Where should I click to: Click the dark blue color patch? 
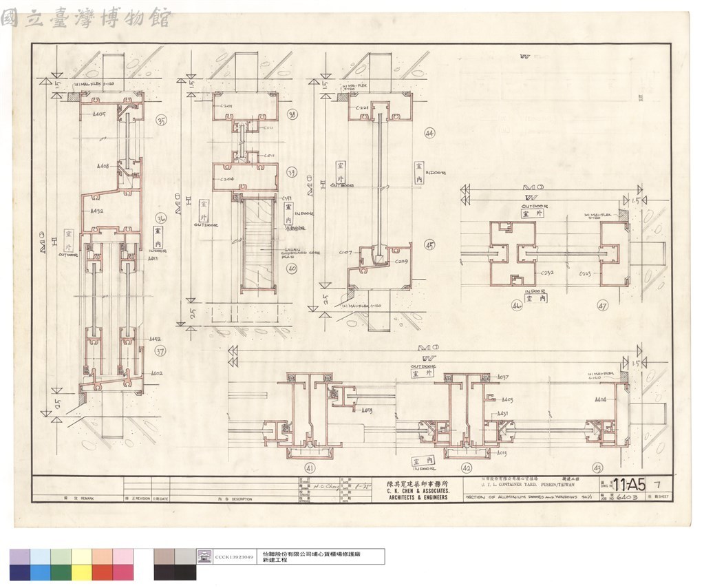pos(20,572)
